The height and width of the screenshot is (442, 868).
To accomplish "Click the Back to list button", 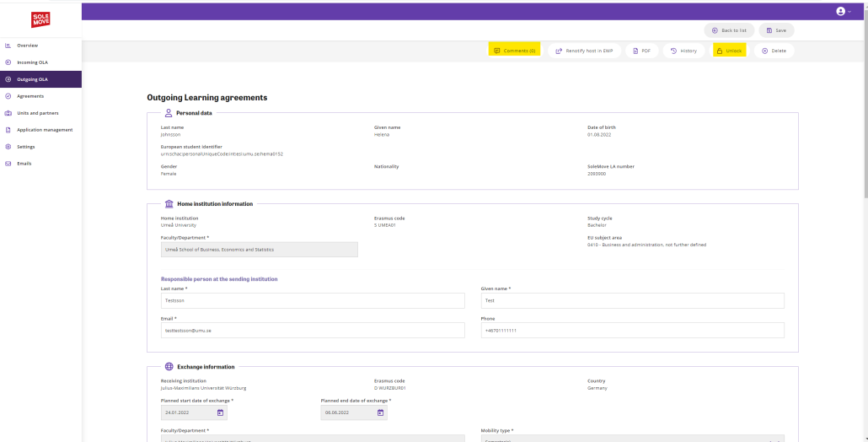I will click(729, 30).
